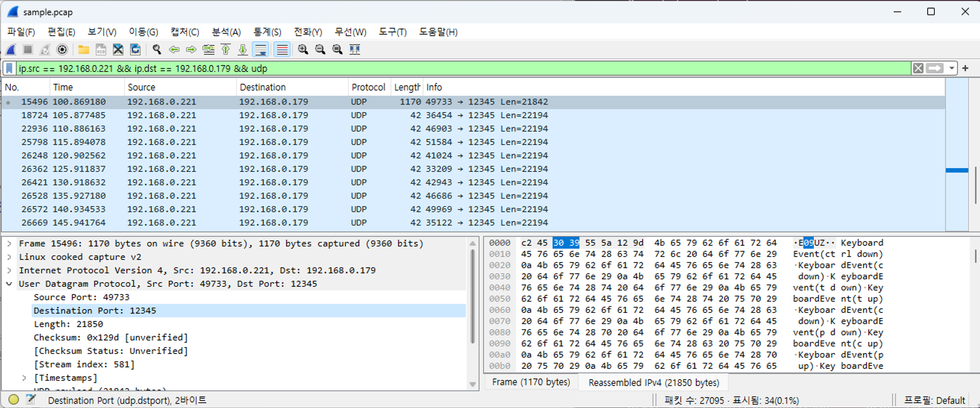This screenshot has width=980, height=408.
Task: Sort by the No. column header
Action: coord(25,87)
